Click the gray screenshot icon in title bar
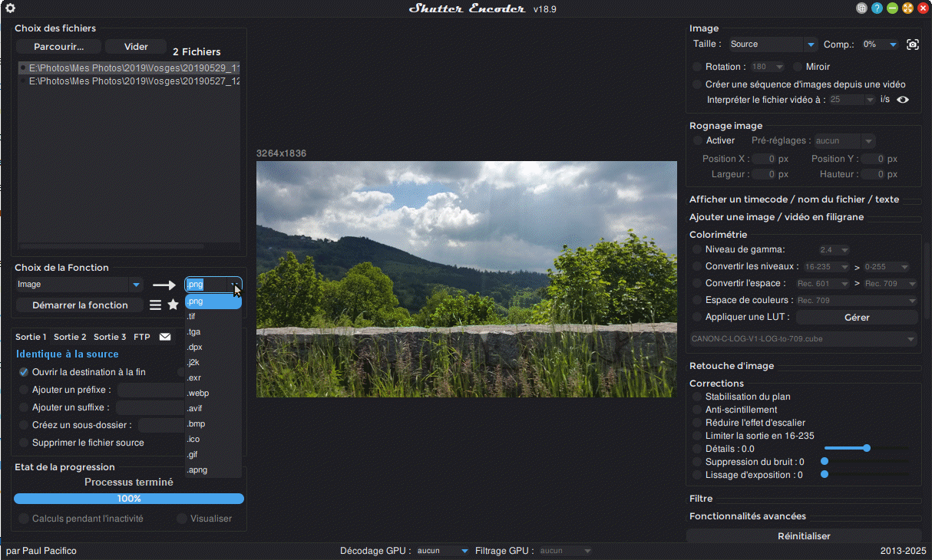 tap(861, 8)
